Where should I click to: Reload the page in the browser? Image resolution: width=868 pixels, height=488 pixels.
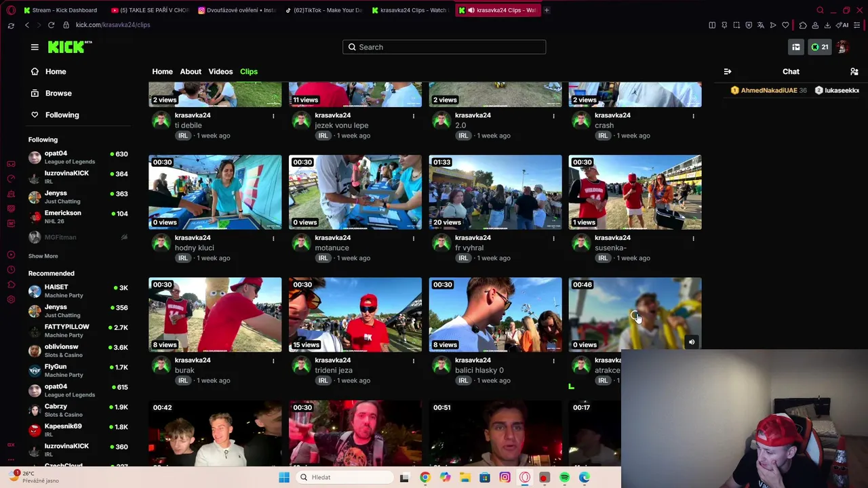[x=51, y=25]
